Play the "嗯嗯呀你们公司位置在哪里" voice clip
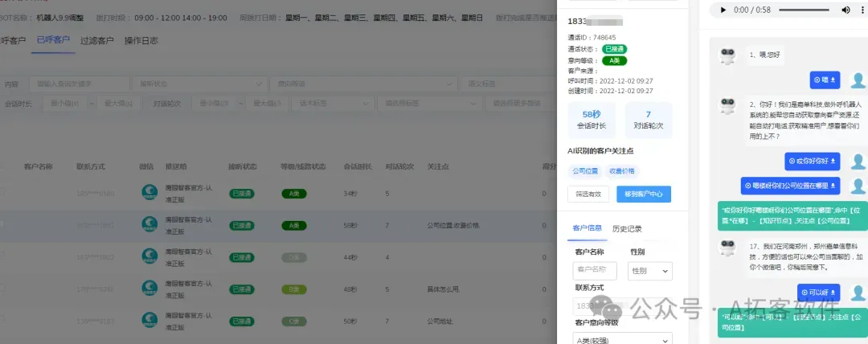 tap(748, 186)
